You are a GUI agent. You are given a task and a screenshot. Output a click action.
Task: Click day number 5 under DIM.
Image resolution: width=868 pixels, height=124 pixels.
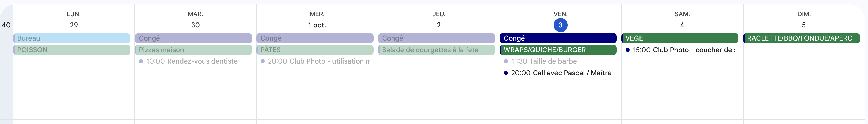coord(804,25)
